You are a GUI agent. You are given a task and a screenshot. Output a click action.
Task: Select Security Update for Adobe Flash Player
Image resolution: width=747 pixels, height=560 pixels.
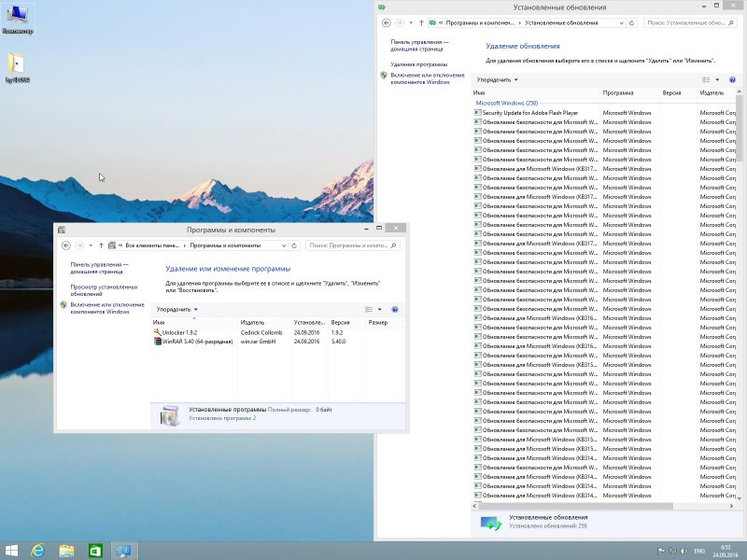[529, 113]
